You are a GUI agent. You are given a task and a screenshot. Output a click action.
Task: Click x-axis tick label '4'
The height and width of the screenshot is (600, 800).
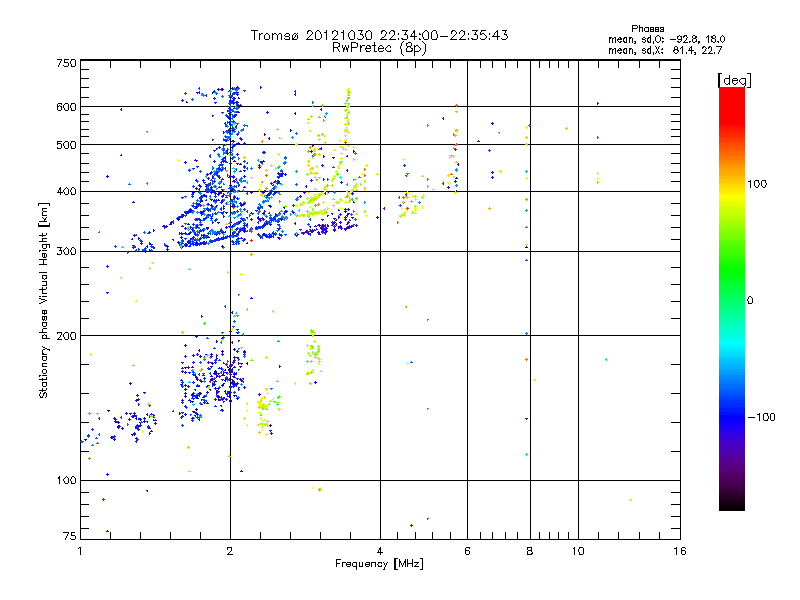pos(380,551)
